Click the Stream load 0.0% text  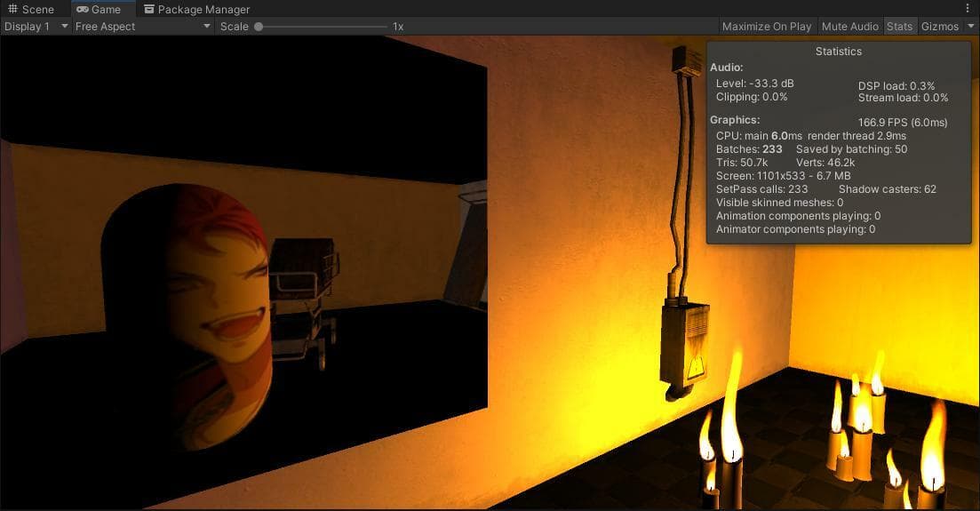tap(903, 98)
